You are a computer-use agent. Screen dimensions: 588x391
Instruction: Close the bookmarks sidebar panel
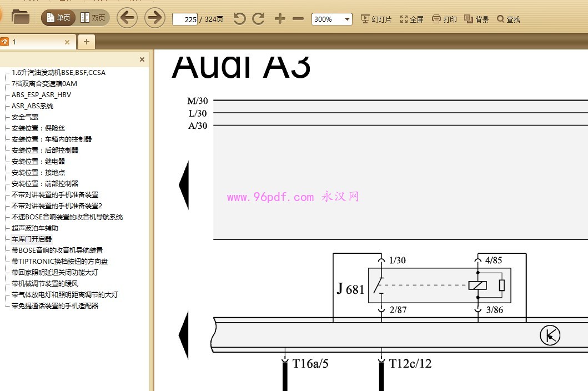[x=142, y=59]
